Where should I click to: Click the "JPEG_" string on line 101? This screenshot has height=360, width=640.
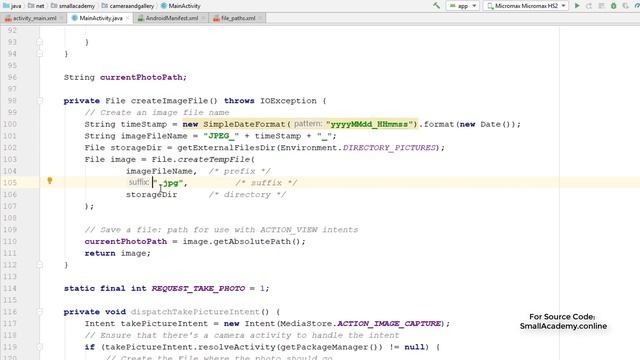click(221, 136)
